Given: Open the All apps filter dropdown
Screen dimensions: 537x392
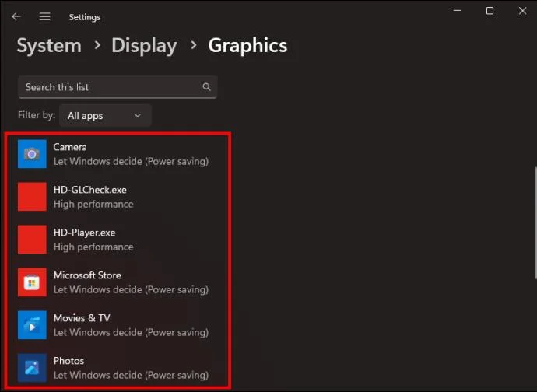Looking at the screenshot, I should pyautogui.click(x=105, y=116).
